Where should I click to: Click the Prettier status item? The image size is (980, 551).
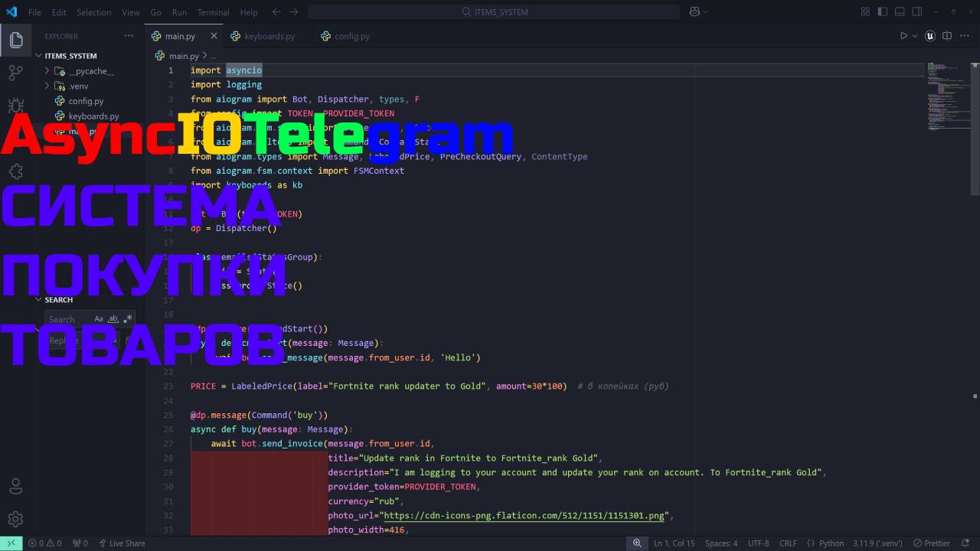point(931,543)
